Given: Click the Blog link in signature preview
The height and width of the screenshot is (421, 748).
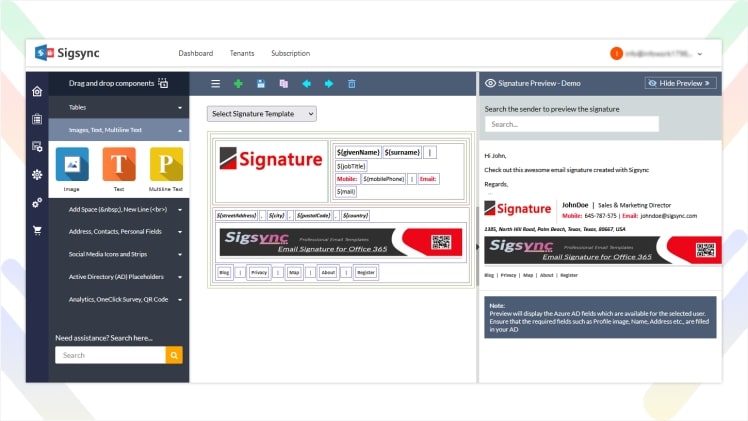Looking at the screenshot, I should [489, 275].
